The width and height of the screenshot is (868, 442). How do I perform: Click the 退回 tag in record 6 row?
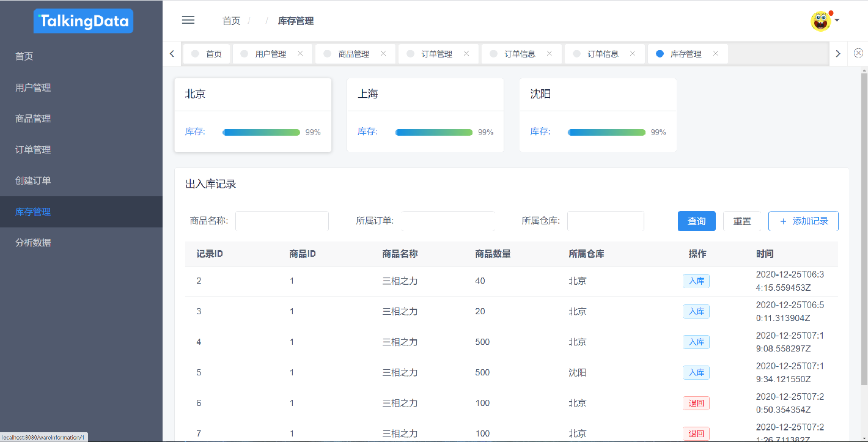(x=696, y=403)
